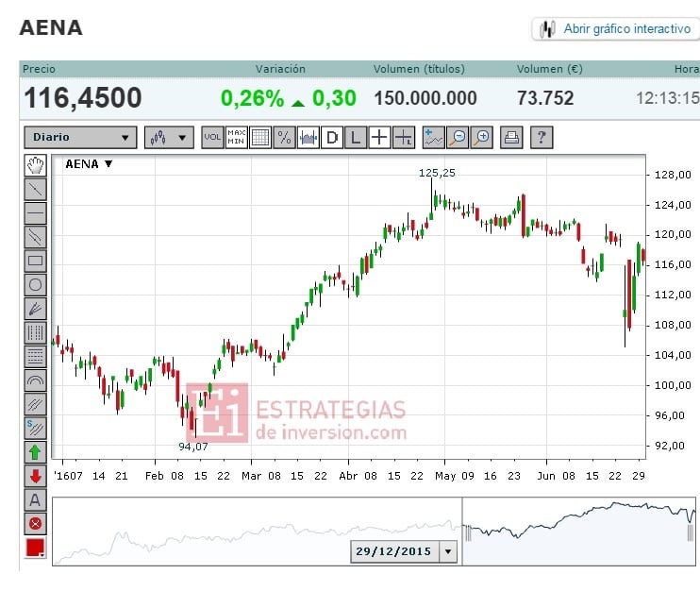This screenshot has height=591, width=700.
Task: Select the arcs drawing tool
Action: [35, 380]
